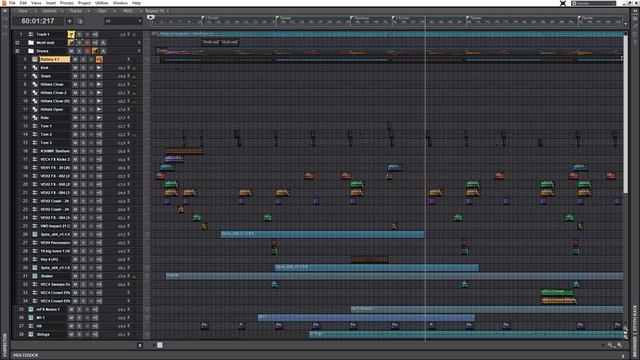Click the 60:01:217 time display
The height and width of the screenshot is (360, 640).
(x=38, y=21)
